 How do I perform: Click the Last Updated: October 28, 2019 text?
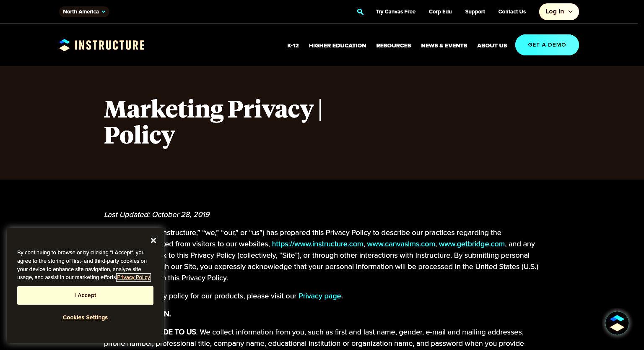(157, 214)
